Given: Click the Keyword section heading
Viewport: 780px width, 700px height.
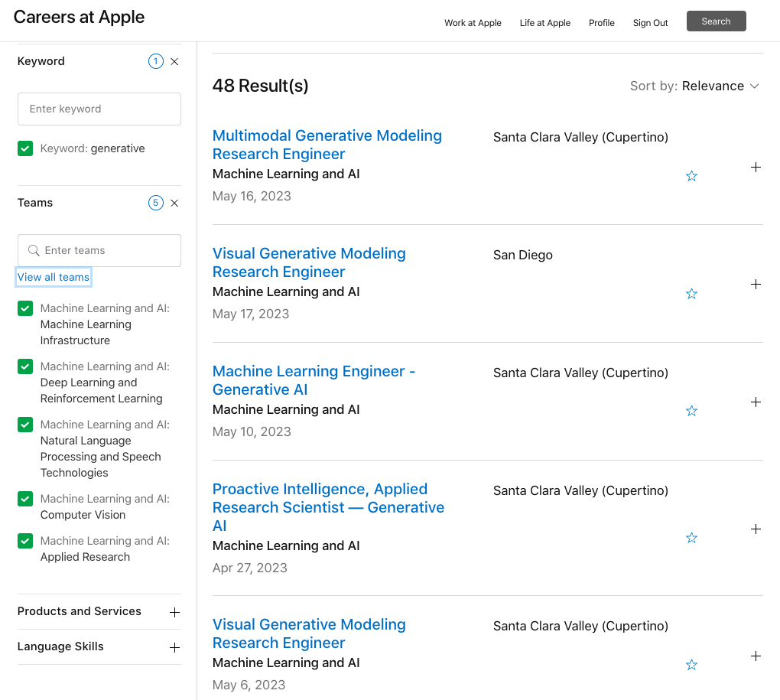Looking at the screenshot, I should [x=41, y=61].
